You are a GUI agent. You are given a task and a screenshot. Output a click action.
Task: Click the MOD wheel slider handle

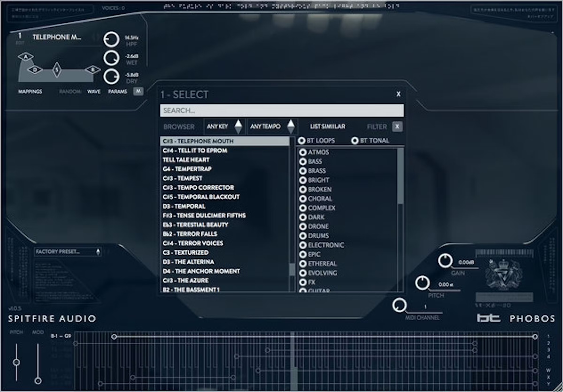(38, 381)
